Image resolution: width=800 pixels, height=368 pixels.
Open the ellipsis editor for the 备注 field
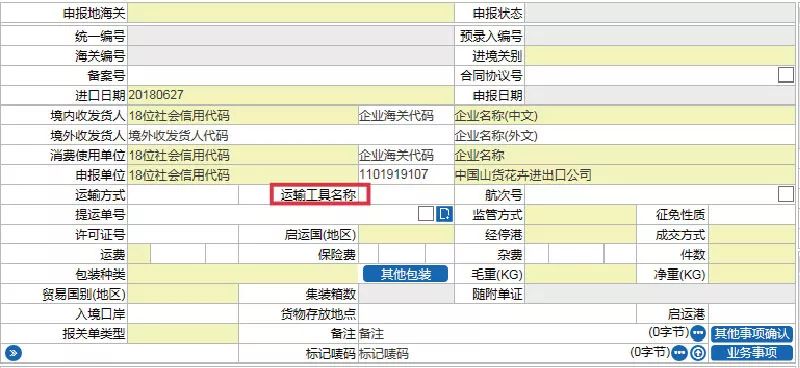click(x=698, y=334)
